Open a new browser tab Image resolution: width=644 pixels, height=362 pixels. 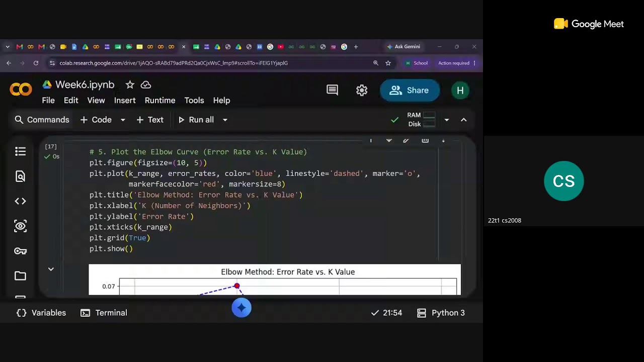coord(356,47)
